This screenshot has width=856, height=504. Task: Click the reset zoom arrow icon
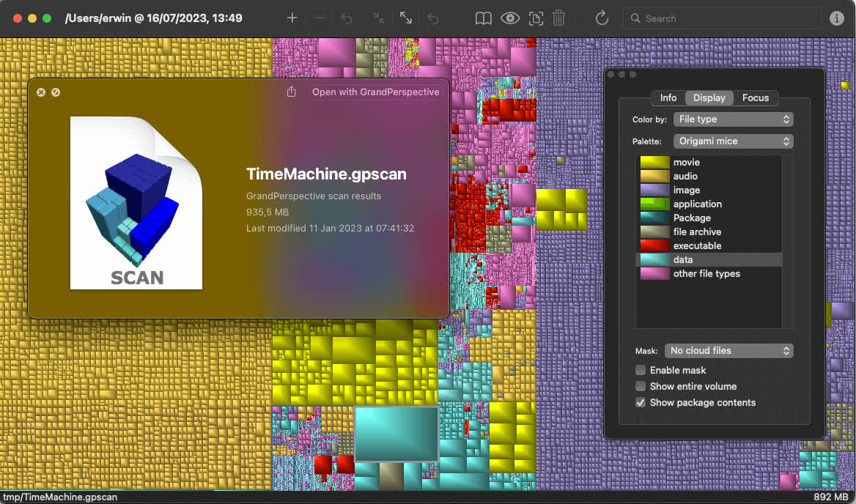coord(347,18)
